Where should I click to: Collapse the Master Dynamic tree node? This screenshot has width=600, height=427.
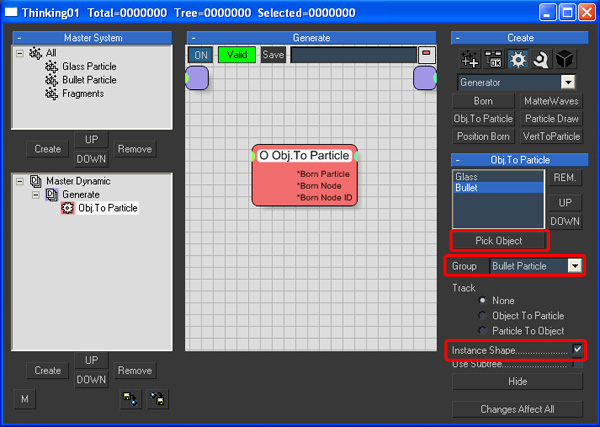click(x=20, y=181)
